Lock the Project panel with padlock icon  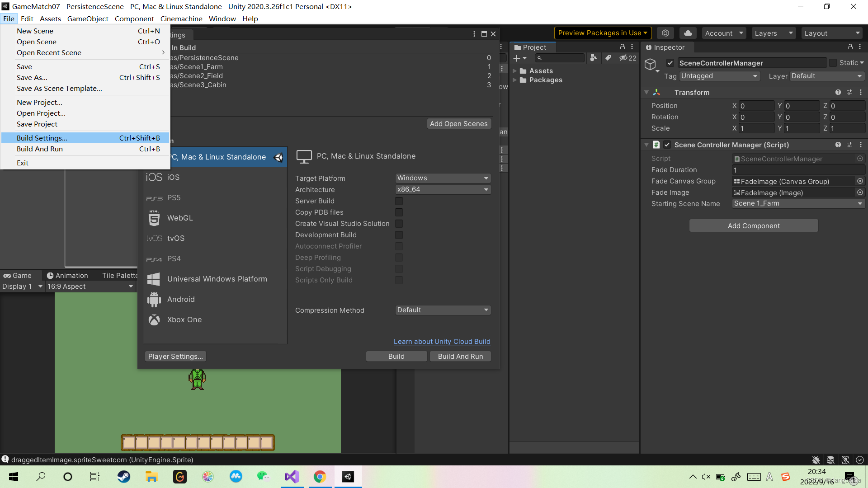pyautogui.click(x=622, y=47)
